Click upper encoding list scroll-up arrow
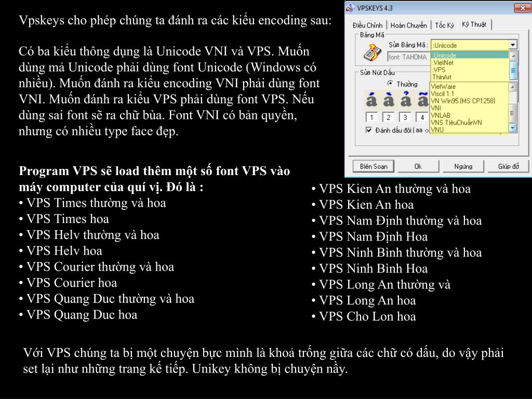The image size is (532, 399). pos(513,56)
